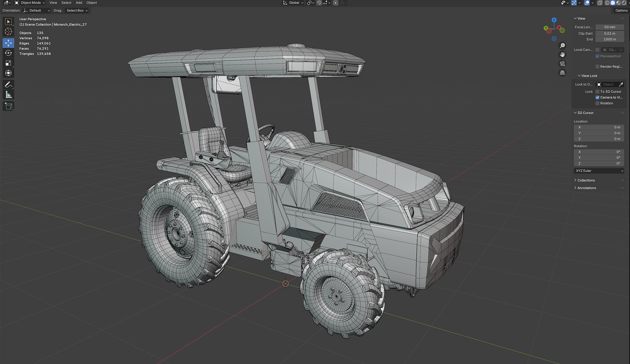Select Material Preview shading mode
Screen dimensions: 630x364
pos(618,3)
